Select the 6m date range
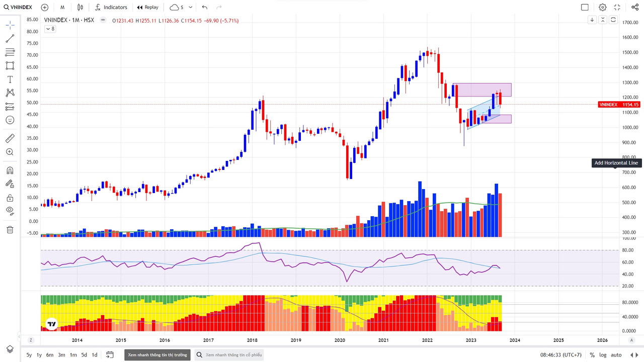This screenshot has height=362, width=644. click(50, 355)
